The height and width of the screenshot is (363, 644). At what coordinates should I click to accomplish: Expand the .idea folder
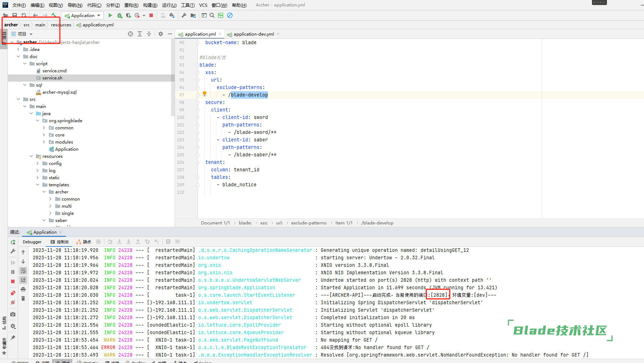(19, 49)
